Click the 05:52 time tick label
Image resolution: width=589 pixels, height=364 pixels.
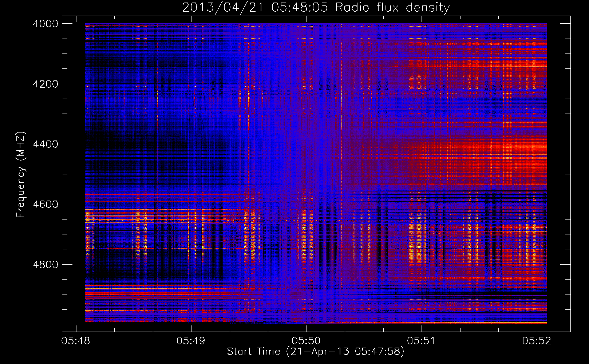(x=537, y=341)
